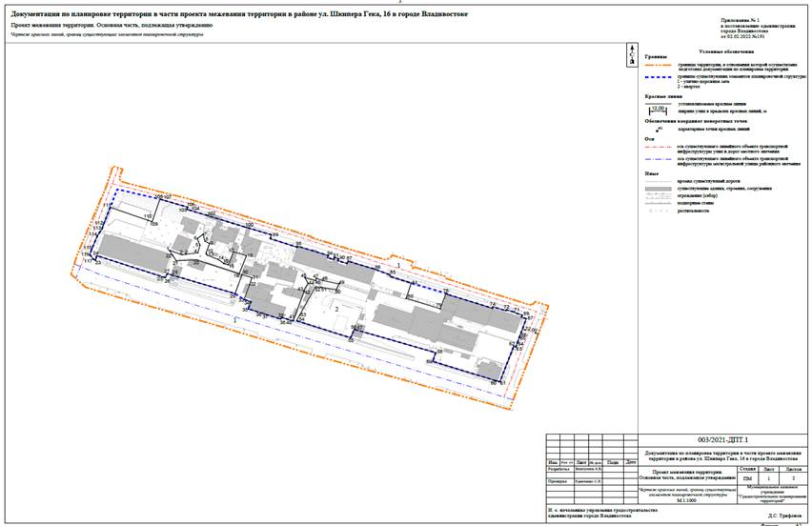Click the 'Иные' legend section heading
Image resolution: width=812 pixels, height=526 pixels.
652,173
